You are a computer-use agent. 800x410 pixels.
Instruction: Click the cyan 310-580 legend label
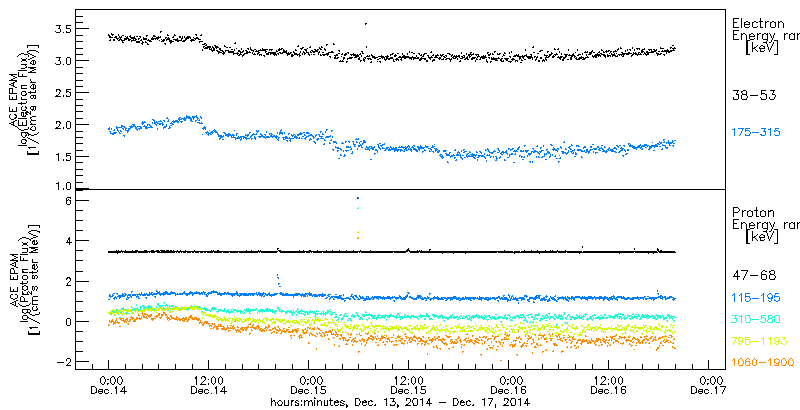coord(756,320)
